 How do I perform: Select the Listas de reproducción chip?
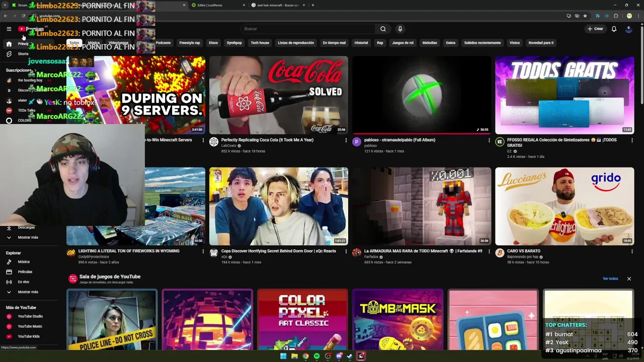(296, 43)
